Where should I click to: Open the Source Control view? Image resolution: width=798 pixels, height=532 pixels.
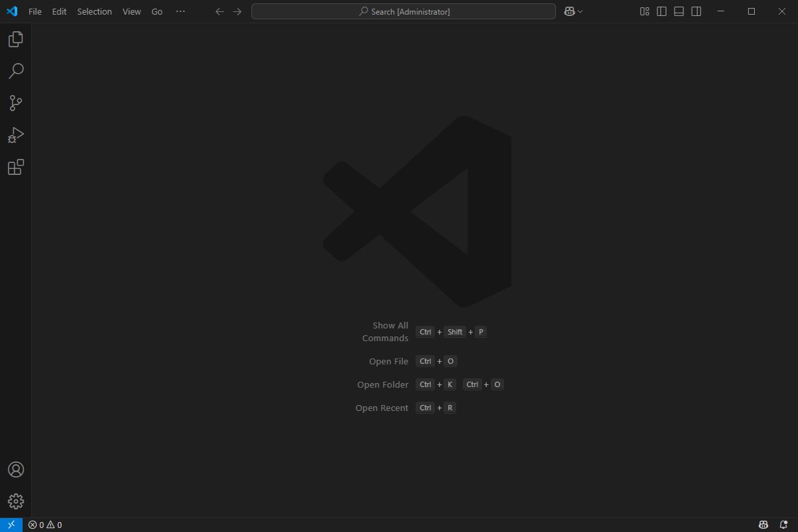point(16,103)
